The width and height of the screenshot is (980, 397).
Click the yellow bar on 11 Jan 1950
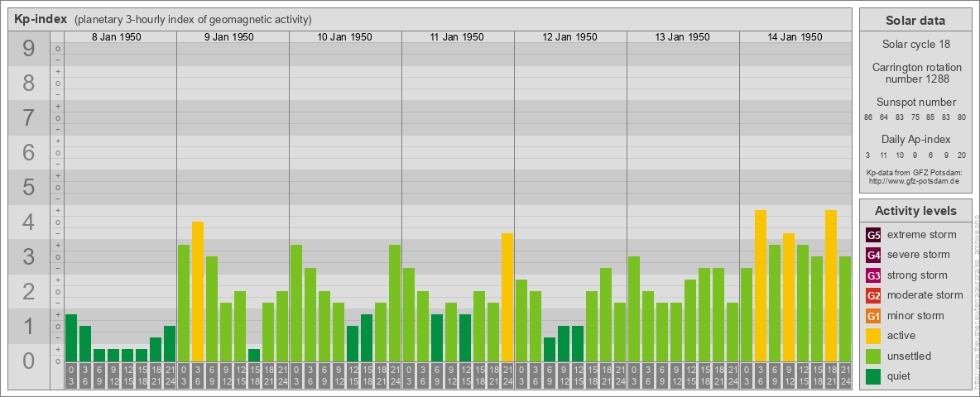[507, 297]
